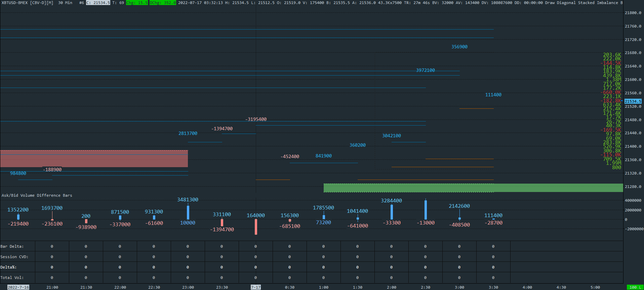The image size is (644, 290).
Task: Click the 3481300 ask volume value
Action: tap(188, 200)
